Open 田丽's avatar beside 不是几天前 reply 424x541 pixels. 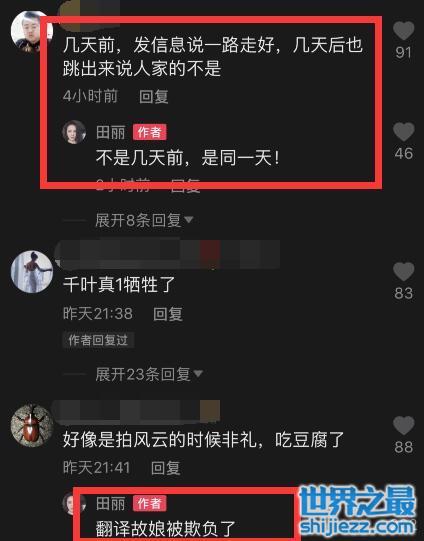(x=74, y=132)
